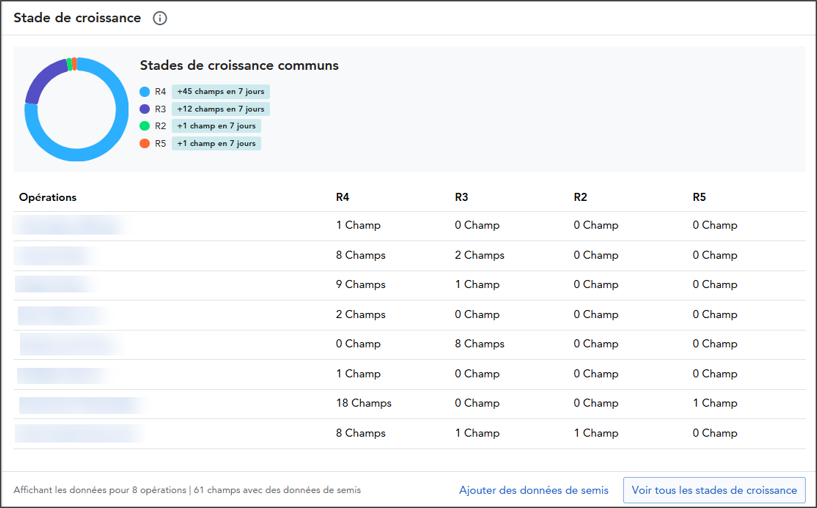The height and width of the screenshot is (508, 817).
Task: Select the '1 Champ' cell in R5 column
Action: click(715, 403)
